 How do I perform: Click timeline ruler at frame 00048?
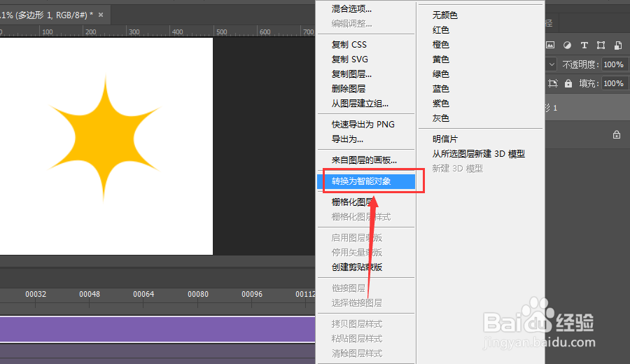90,294
